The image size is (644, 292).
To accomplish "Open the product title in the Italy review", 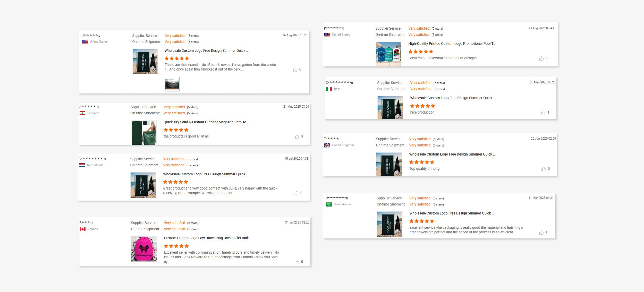I will coord(453,98).
